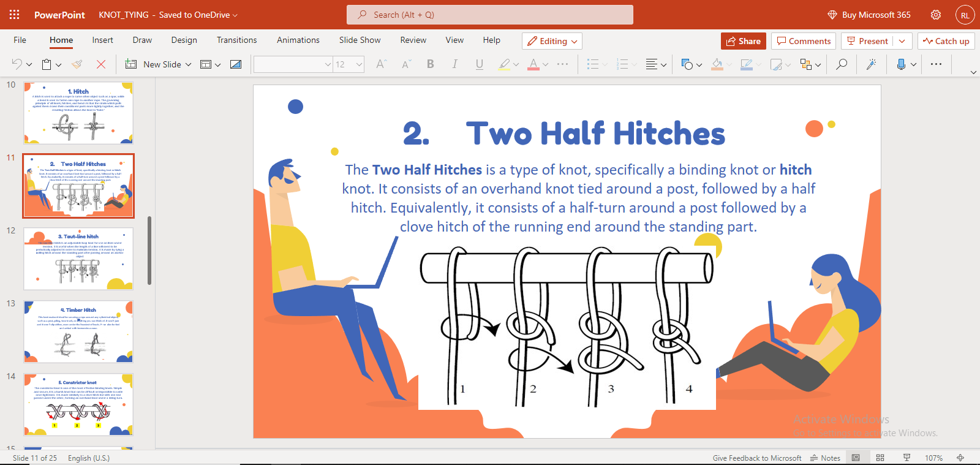Screen dimensions: 980x465
Task: Click Give Feedback to Microsoft
Action: coord(757,458)
